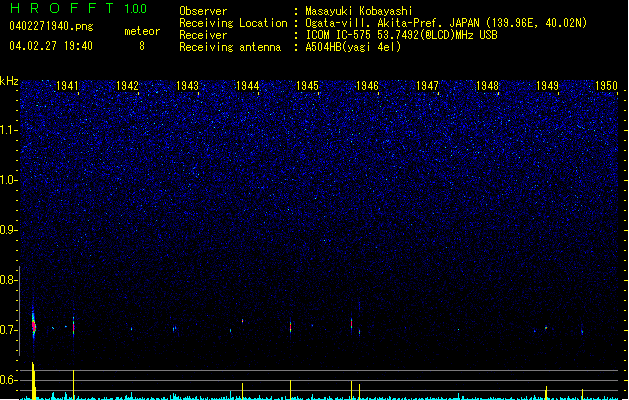Click the 1946 time axis label
This screenshot has height=400, width=629.
pos(367,86)
